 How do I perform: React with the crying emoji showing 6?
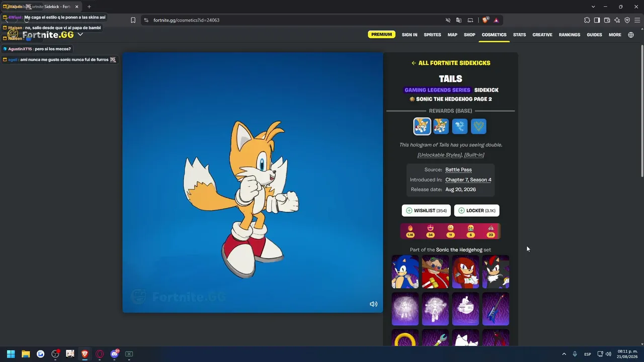tap(470, 231)
